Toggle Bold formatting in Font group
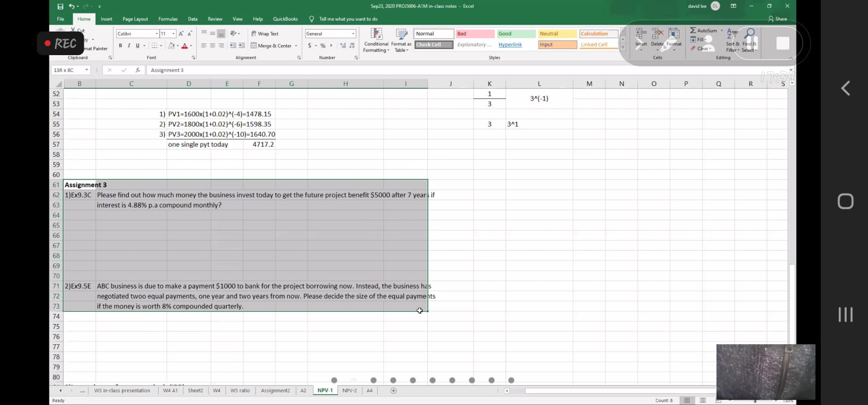The width and height of the screenshot is (868, 405). 120,46
